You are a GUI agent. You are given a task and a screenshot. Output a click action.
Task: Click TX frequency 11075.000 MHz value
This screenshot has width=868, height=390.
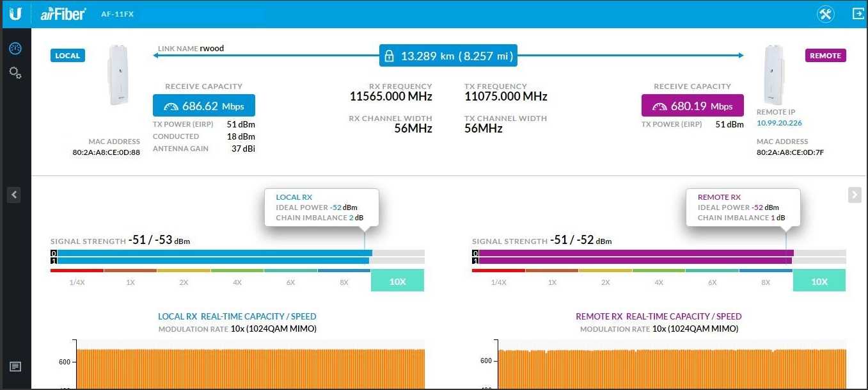click(506, 97)
